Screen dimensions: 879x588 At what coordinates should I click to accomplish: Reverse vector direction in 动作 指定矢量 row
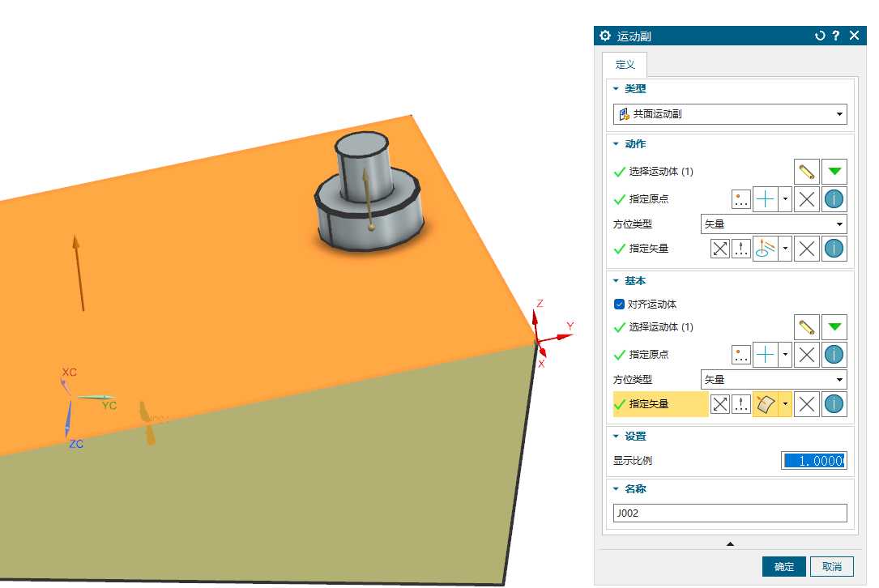point(719,249)
